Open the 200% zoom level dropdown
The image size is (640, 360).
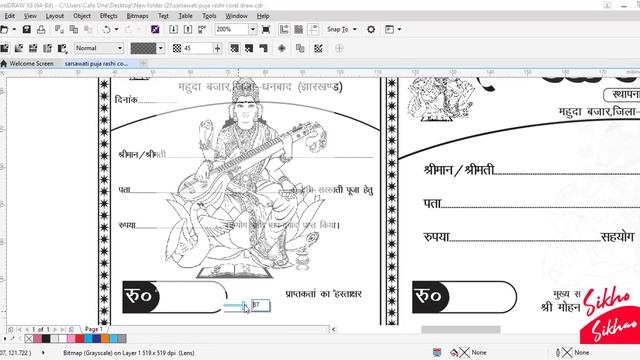252,29
